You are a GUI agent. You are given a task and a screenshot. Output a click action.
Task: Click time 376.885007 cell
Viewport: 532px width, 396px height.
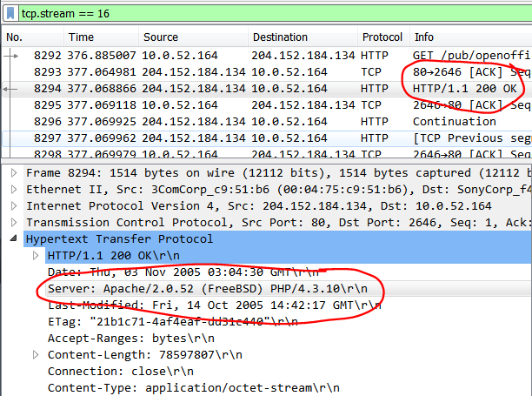point(102,56)
